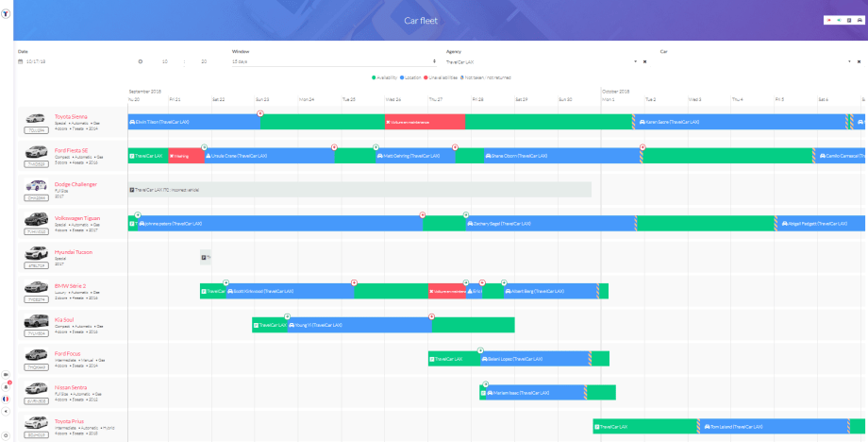Toggle the Not taken / not returned legend
Viewport: 868px width, 442px height.
coord(486,77)
